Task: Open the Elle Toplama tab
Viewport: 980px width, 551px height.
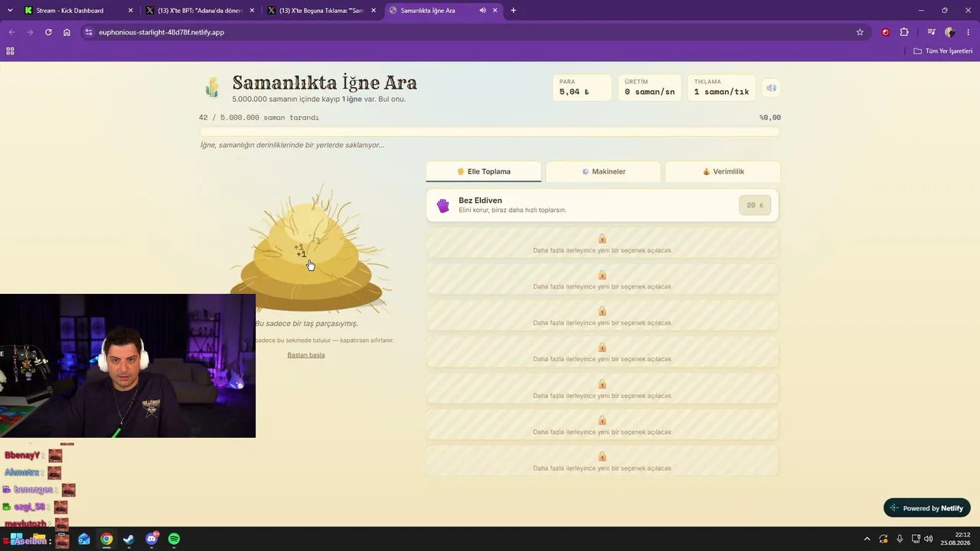Action: click(x=484, y=171)
